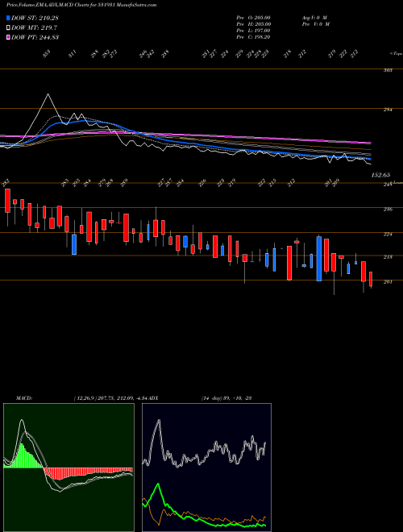Screen dimensions: 403x532
Task: Click the 'Pre C: 198.20' close value
Action: pos(253,37)
